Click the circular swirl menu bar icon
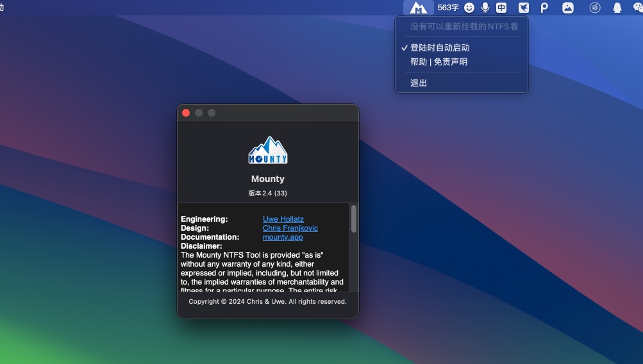The height and width of the screenshot is (364, 643). 595,8
